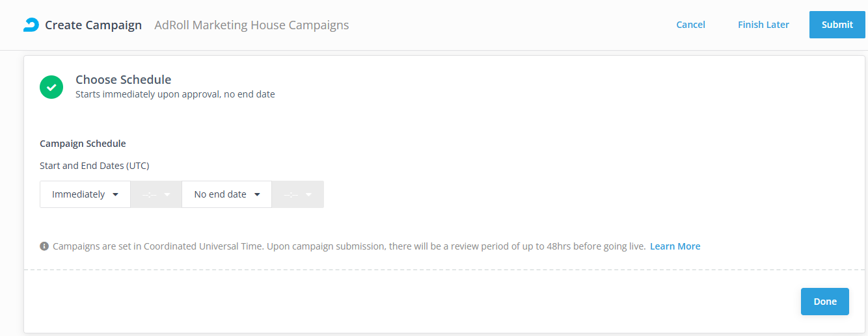Open the Immediately start date dropdown

(85, 194)
